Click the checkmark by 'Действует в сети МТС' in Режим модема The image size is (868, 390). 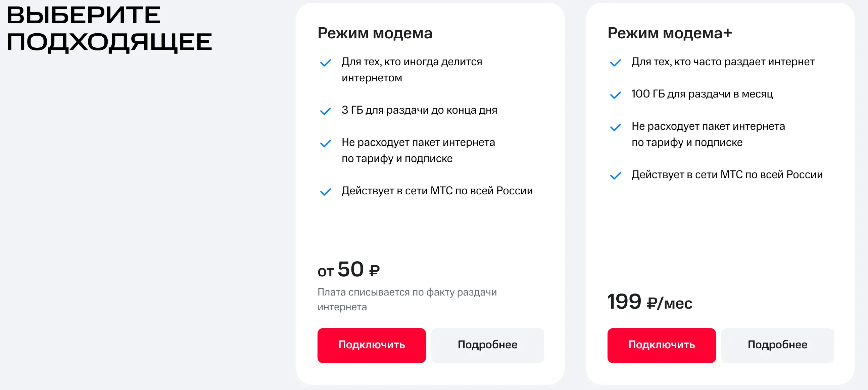coord(325,192)
